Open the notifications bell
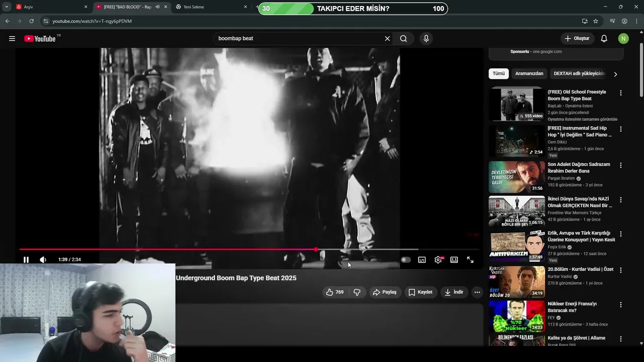Screen dimensions: 644x362 [604, 39]
